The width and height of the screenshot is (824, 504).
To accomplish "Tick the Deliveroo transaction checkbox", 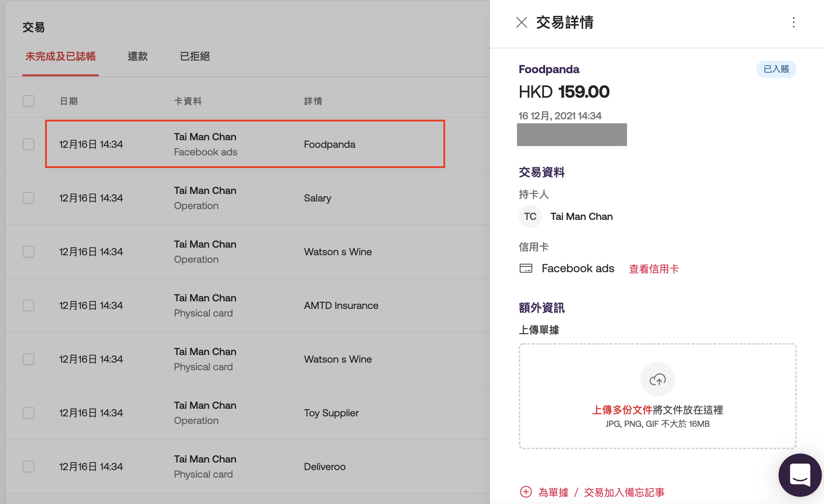I will 29,467.
